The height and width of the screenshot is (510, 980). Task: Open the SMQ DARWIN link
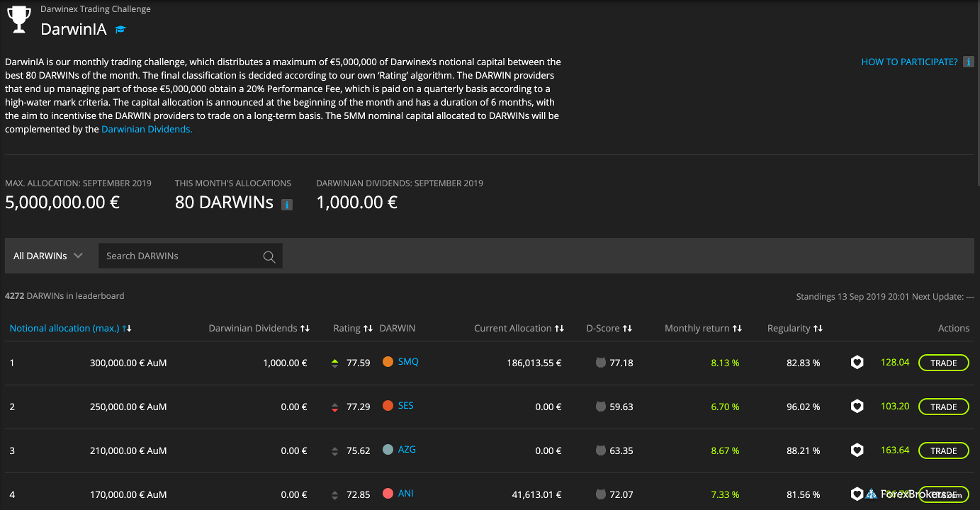408,362
